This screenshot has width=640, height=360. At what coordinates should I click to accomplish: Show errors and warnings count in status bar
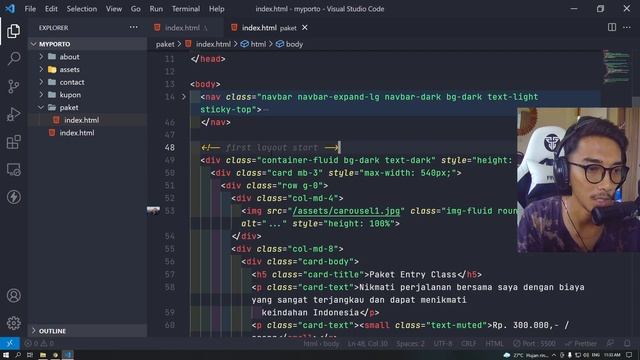(x=39, y=343)
